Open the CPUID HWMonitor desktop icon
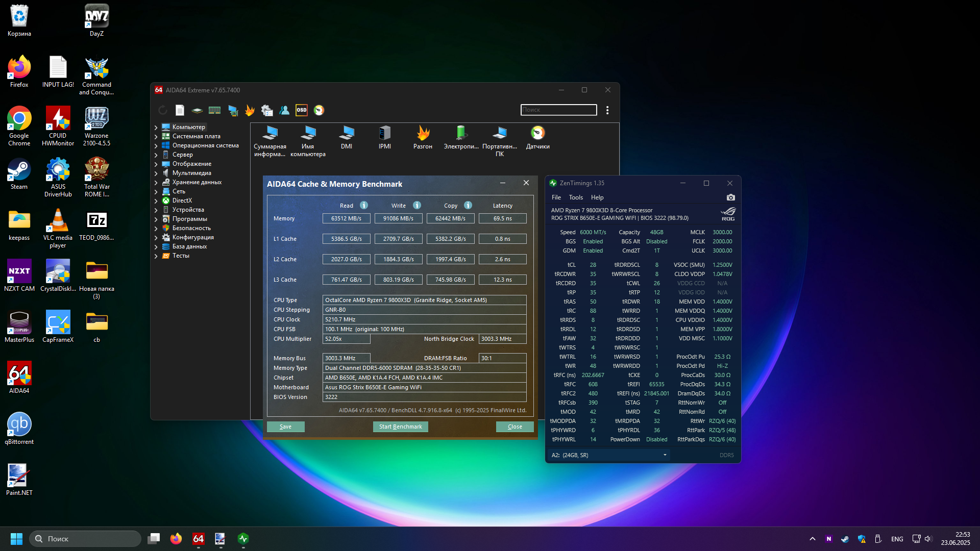The height and width of the screenshot is (551, 980). [x=58, y=127]
